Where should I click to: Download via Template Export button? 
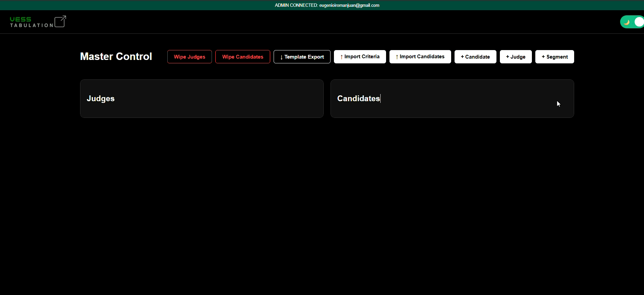(302, 57)
